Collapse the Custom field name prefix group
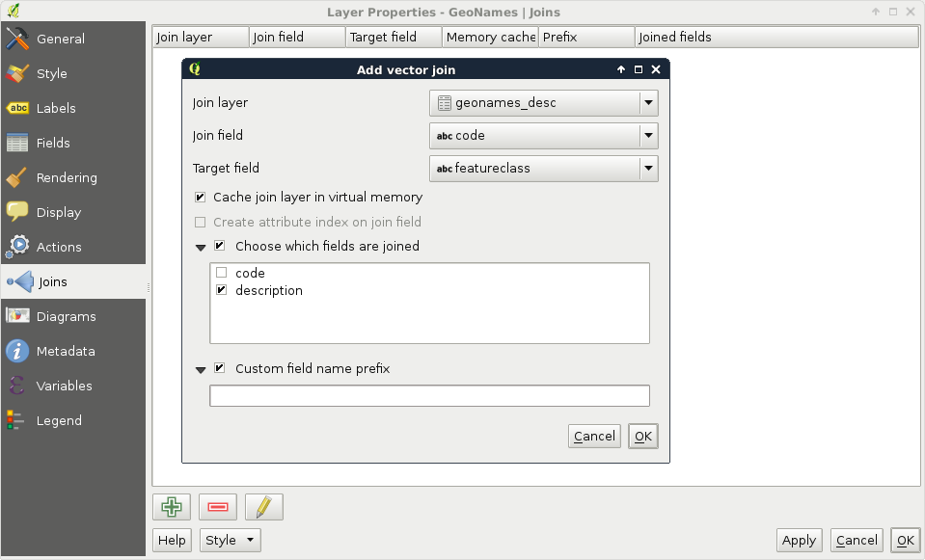Image resolution: width=925 pixels, height=560 pixels. [201, 370]
